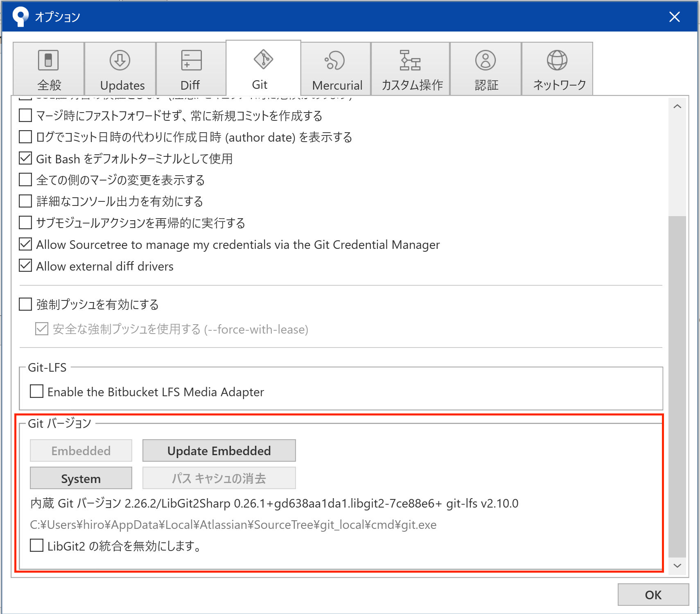Disable Allow external diff drivers checkbox
The image size is (700, 614).
tap(25, 266)
